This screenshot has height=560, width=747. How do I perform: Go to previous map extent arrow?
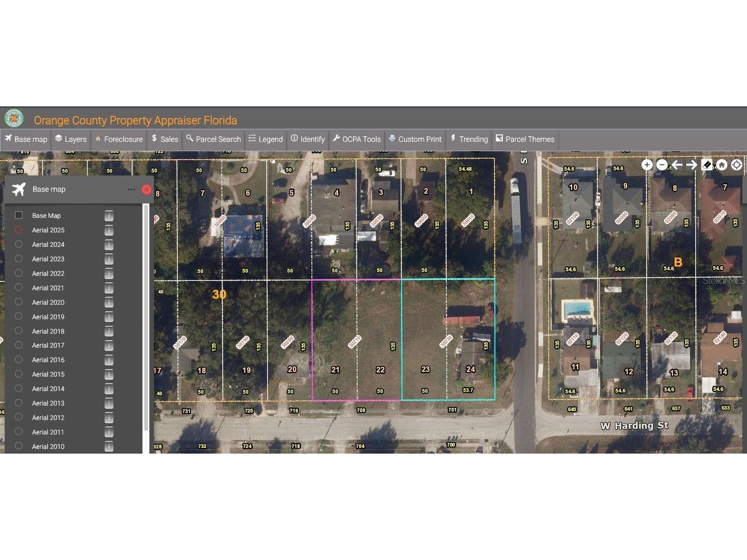click(677, 165)
